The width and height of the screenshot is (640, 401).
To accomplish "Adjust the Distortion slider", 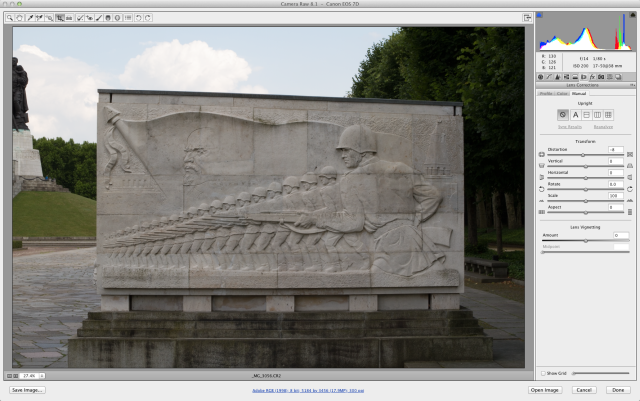I will point(585,155).
